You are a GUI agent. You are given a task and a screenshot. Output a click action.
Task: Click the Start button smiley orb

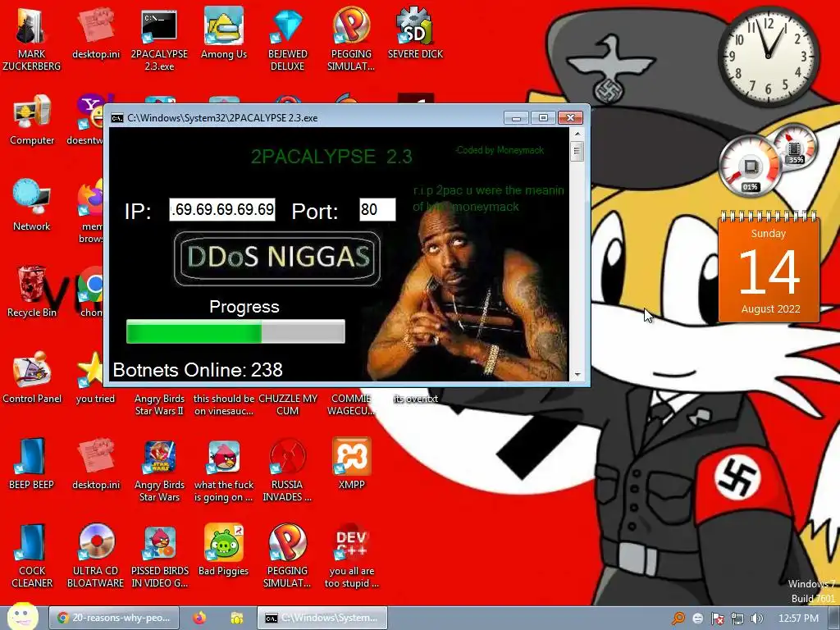[22, 616]
